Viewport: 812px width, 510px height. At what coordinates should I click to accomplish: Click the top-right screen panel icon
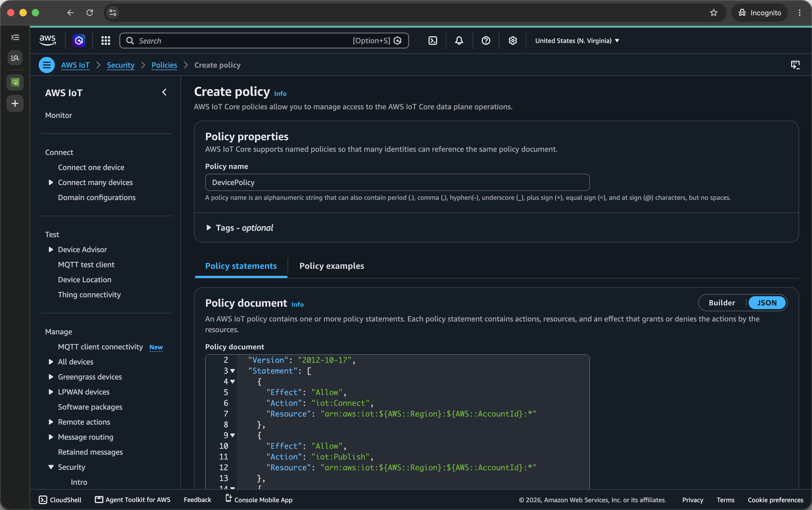(x=795, y=65)
